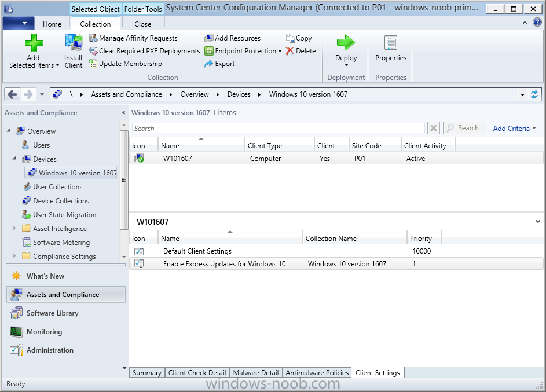Expand the Compliance Settings folder
This screenshot has width=546, height=392.
(14, 256)
